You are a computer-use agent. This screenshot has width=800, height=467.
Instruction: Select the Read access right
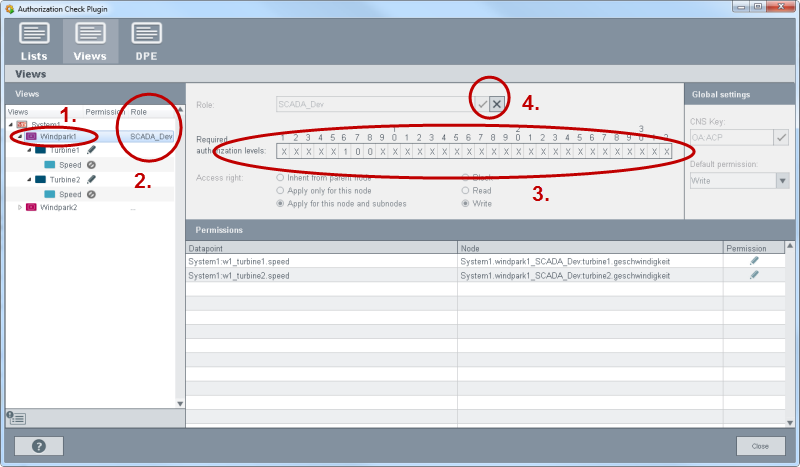point(465,190)
